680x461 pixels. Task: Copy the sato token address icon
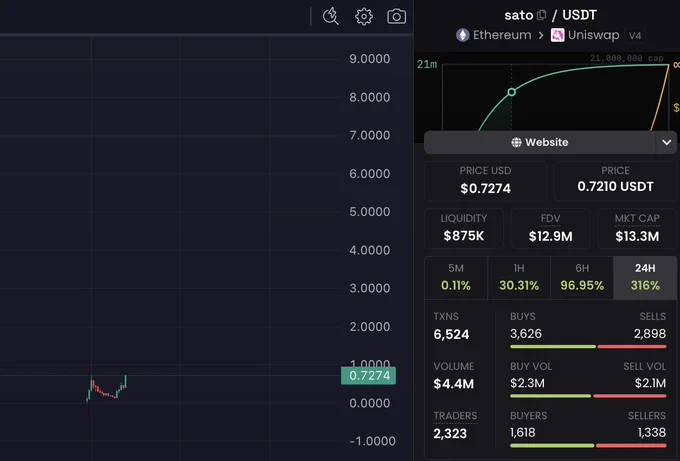[541, 15]
